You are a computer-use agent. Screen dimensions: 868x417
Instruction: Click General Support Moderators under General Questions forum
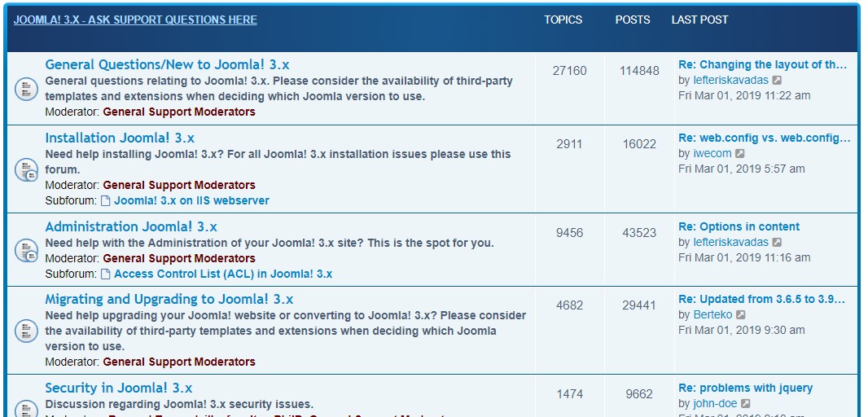pyautogui.click(x=179, y=112)
